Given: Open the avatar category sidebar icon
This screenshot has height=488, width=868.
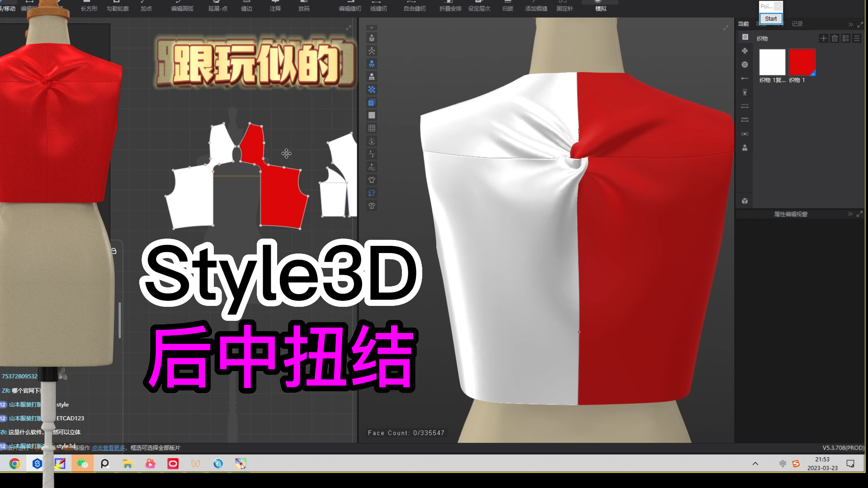Looking at the screenshot, I should click(x=745, y=148).
